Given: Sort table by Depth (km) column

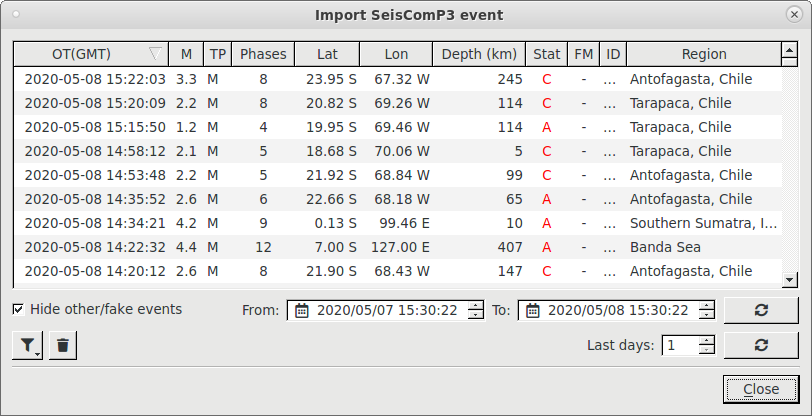Looking at the screenshot, I should pyautogui.click(x=479, y=54).
